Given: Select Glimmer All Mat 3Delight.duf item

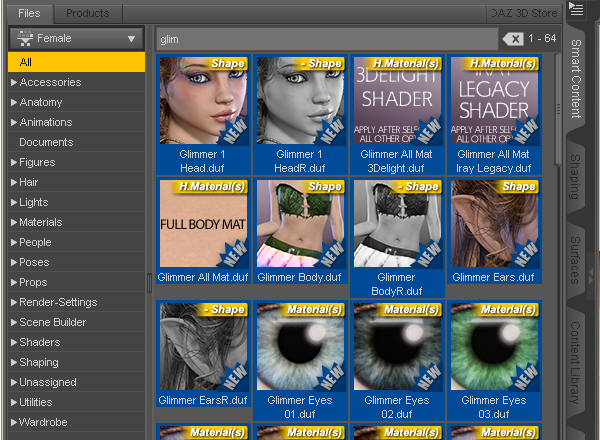Looking at the screenshot, I should [x=397, y=115].
